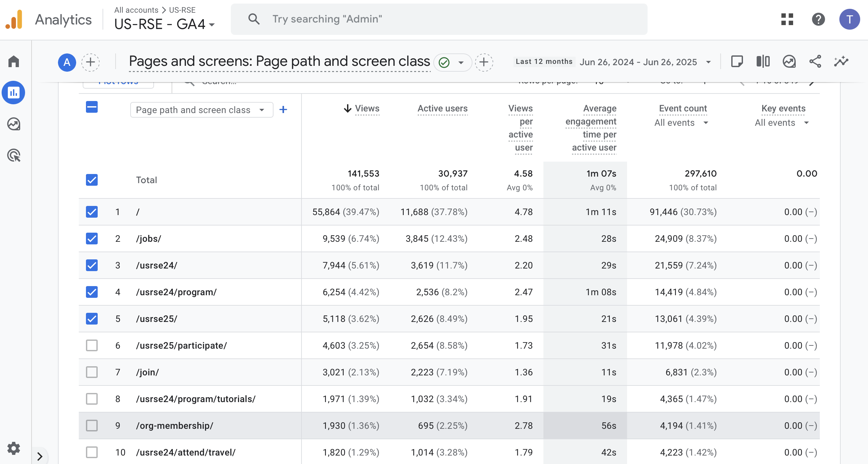Open the Reports sidebar icon
868x464 pixels.
13,93
